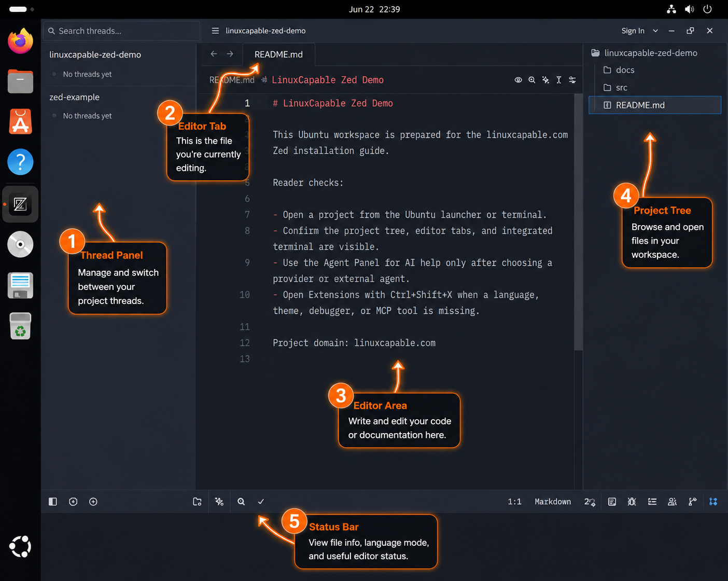Click the editor vertical scrollbar thumb
This screenshot has height=581, width=728.
(578, 222)
